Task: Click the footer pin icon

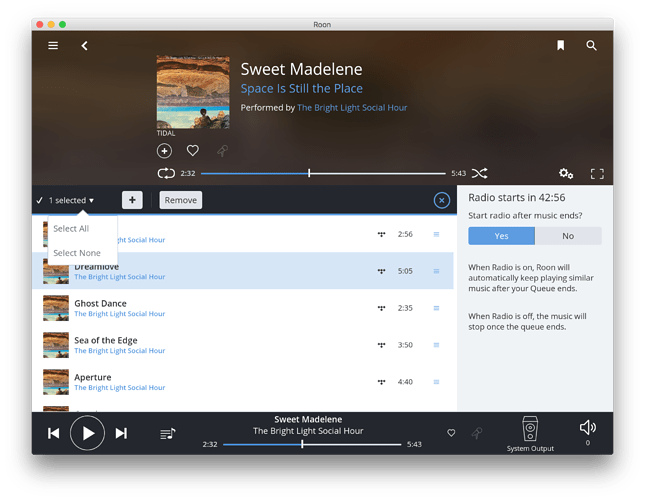Action: (x=477, y=433)
